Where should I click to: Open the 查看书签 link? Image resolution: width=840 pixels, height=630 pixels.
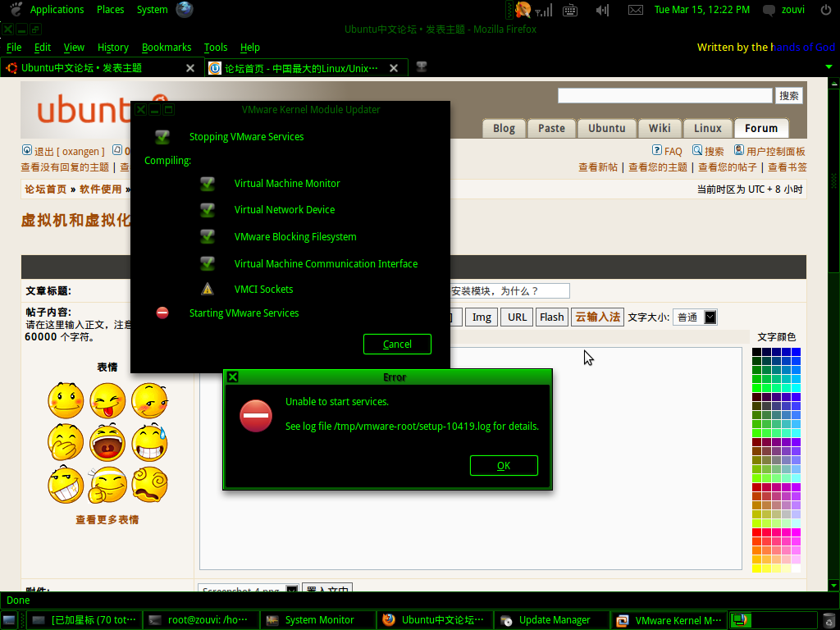tap(787, 167)
